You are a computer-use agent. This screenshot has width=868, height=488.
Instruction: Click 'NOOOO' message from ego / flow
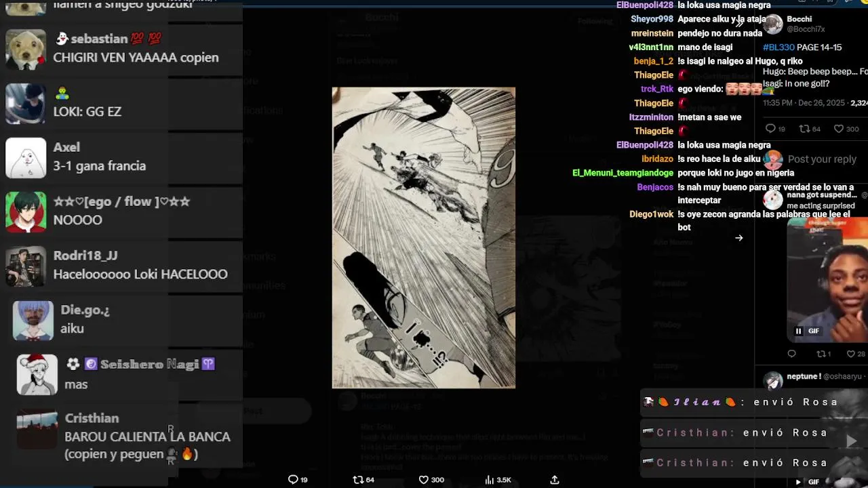click(77, 220)
